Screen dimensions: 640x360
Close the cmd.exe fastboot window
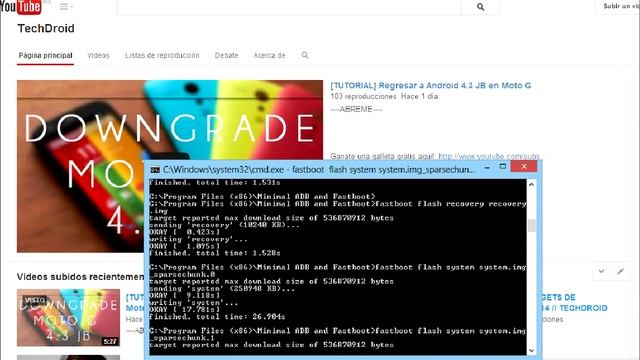pyautogui.click(x=524, y=167)
